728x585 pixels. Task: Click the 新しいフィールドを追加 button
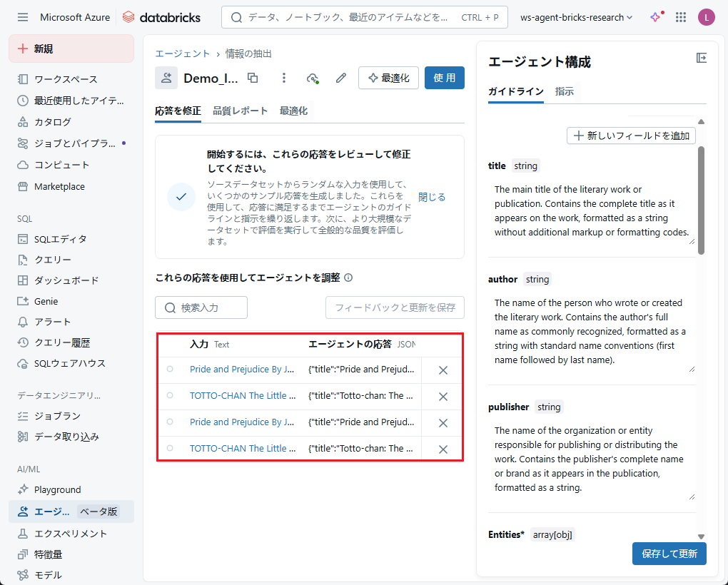tap(631, 136)
